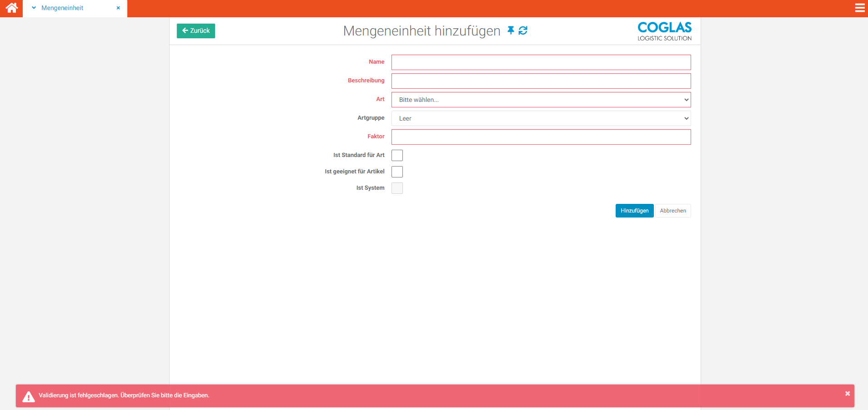Open the Art dropdown
This screenshot has height=410, width=868.
click(x=541, y=100)
